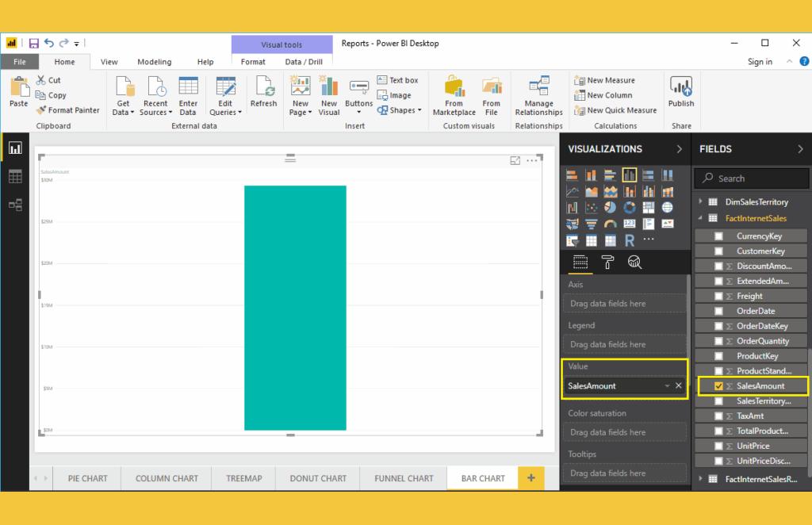Screen dimensions: 812x525
Task: Check the OrderDate field
Action: pos(718,311)
